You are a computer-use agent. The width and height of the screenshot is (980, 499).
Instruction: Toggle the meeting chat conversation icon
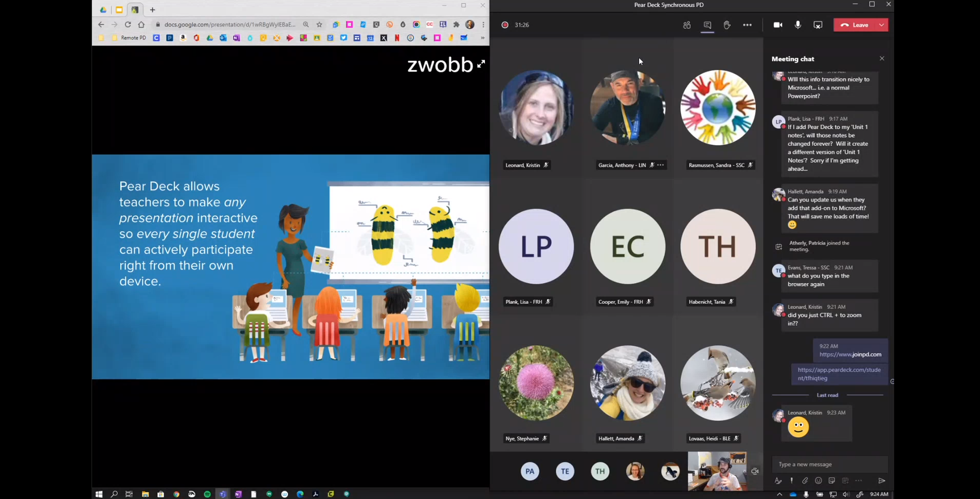[x=707, y=25]
